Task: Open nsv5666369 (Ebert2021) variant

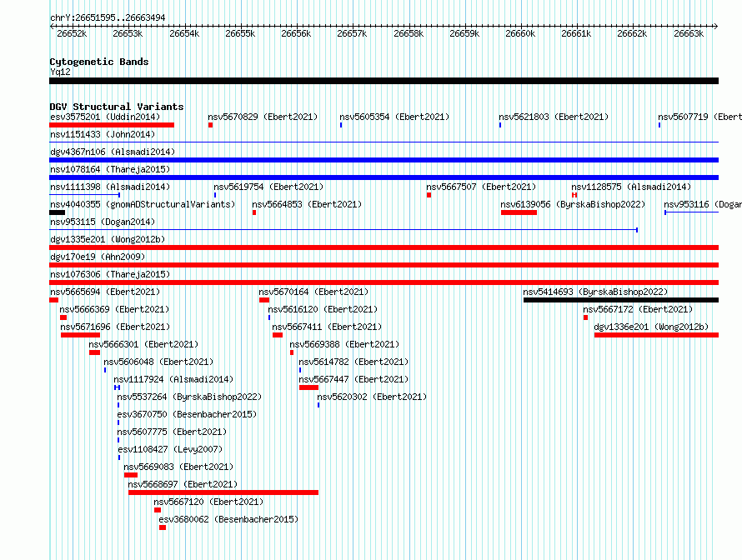Action: (x=114, y=309)
